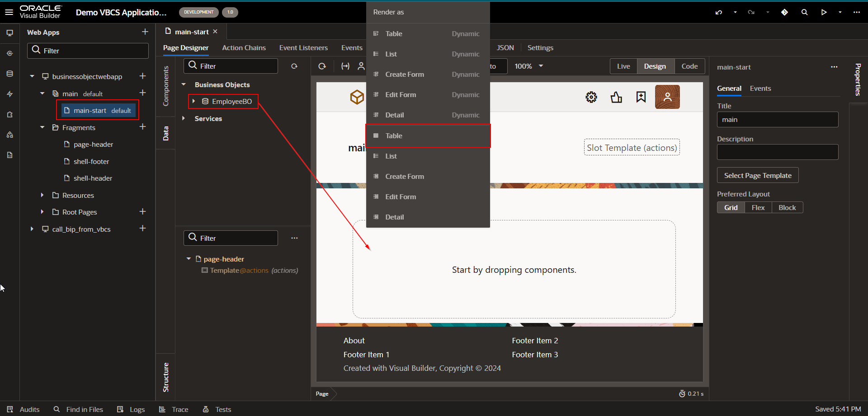
Task: Toggle the Data side tab
Action: point(166,133)
